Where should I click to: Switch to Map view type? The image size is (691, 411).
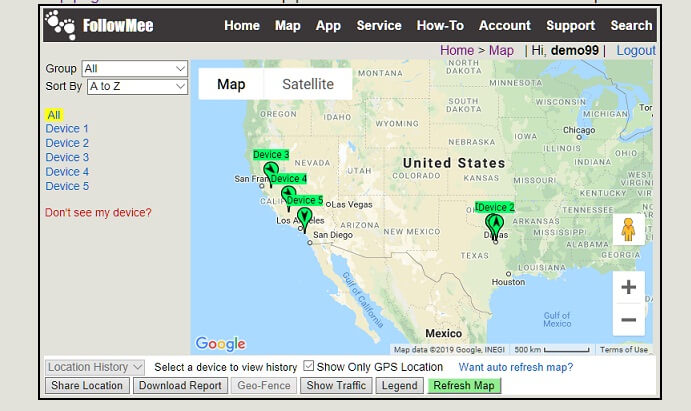(231, 84)
